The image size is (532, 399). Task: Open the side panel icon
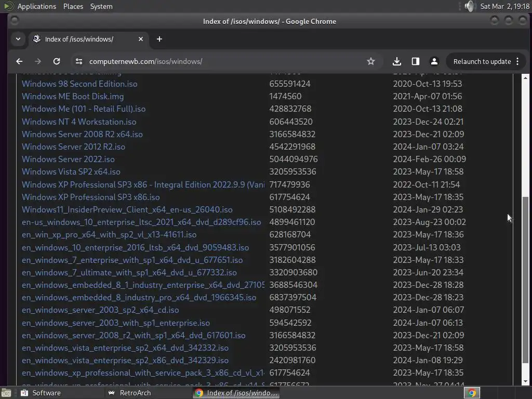415,61
